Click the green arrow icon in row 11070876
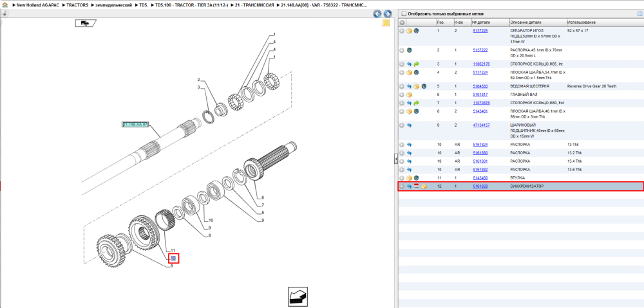This screenshot has height=308, width=644. click(416, 103)
